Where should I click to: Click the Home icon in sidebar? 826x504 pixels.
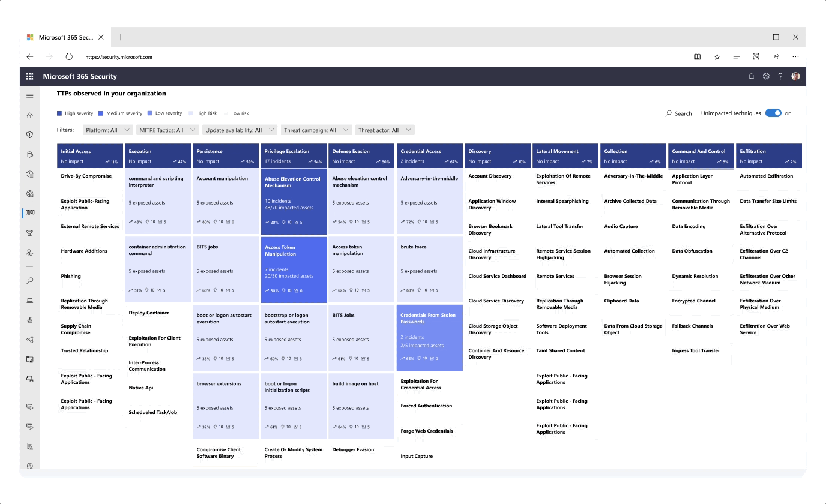[x=30, y=115]
